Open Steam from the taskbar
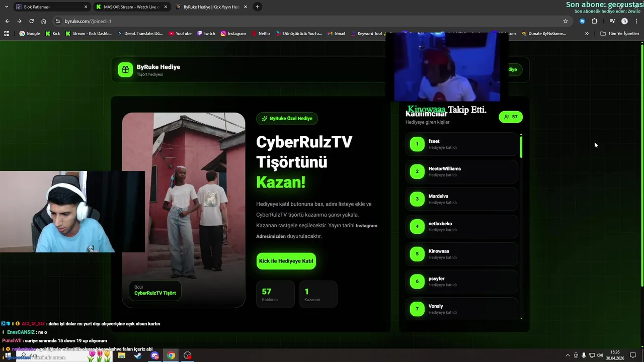The image size is (644, 362). point(138,355)
